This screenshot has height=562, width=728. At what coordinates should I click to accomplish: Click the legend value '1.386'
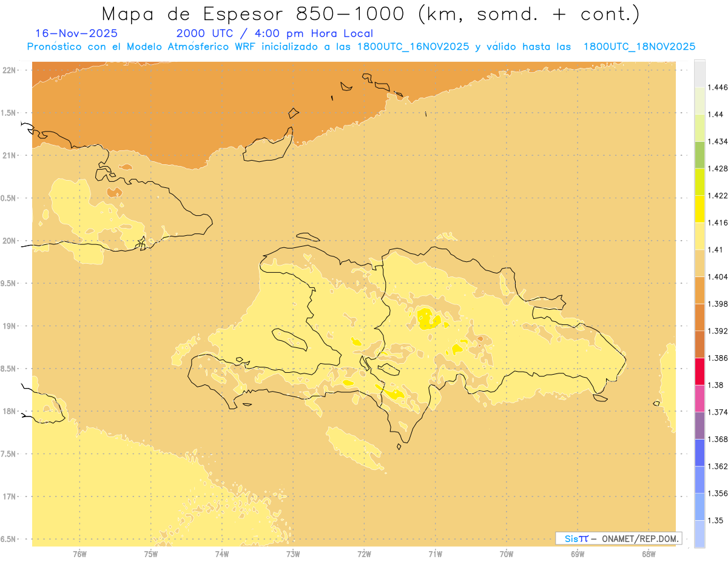(718, 358)
